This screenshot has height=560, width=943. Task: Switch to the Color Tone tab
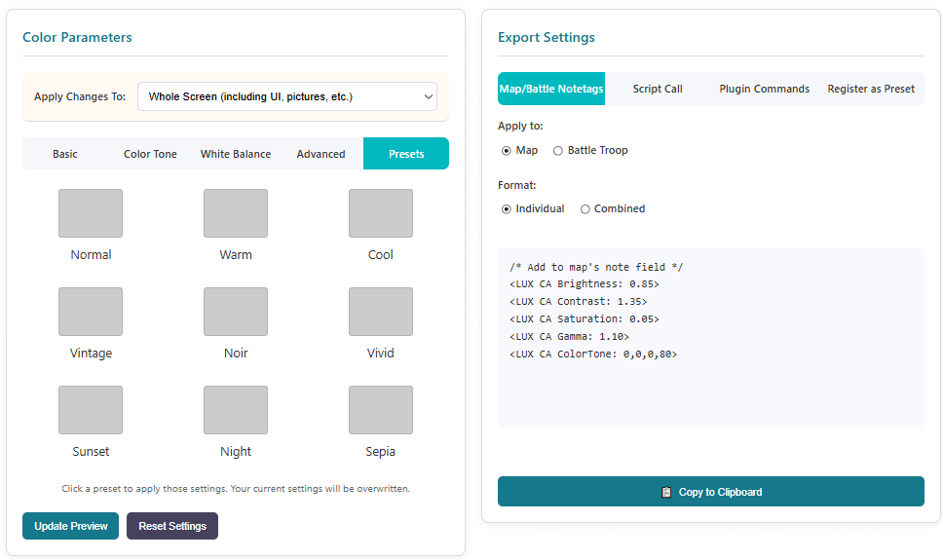coord(150,154)
